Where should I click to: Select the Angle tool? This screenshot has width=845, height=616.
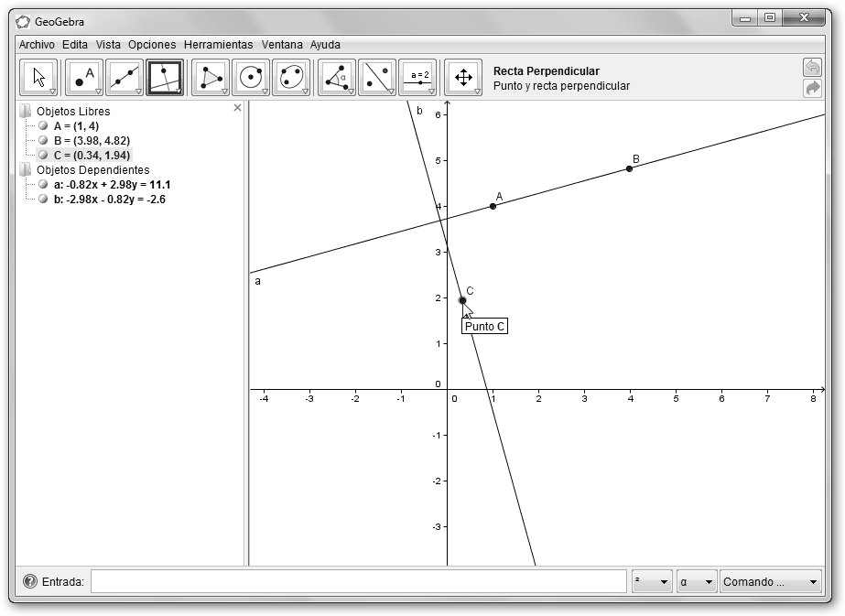tap(337, 78)
